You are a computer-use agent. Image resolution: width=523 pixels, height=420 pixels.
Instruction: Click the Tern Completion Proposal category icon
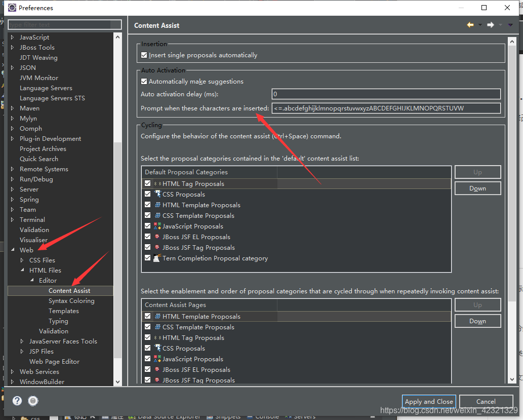[157, 258]
